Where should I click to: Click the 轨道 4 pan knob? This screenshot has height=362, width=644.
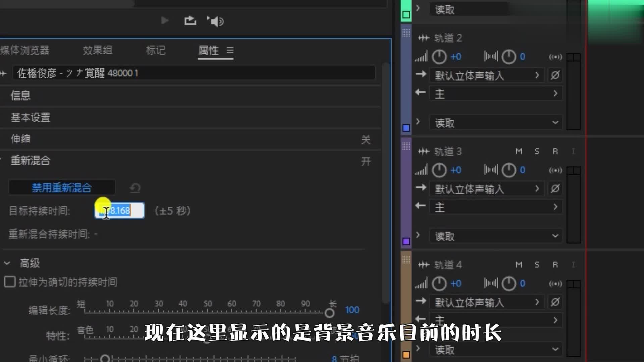[x=508, y=284]
